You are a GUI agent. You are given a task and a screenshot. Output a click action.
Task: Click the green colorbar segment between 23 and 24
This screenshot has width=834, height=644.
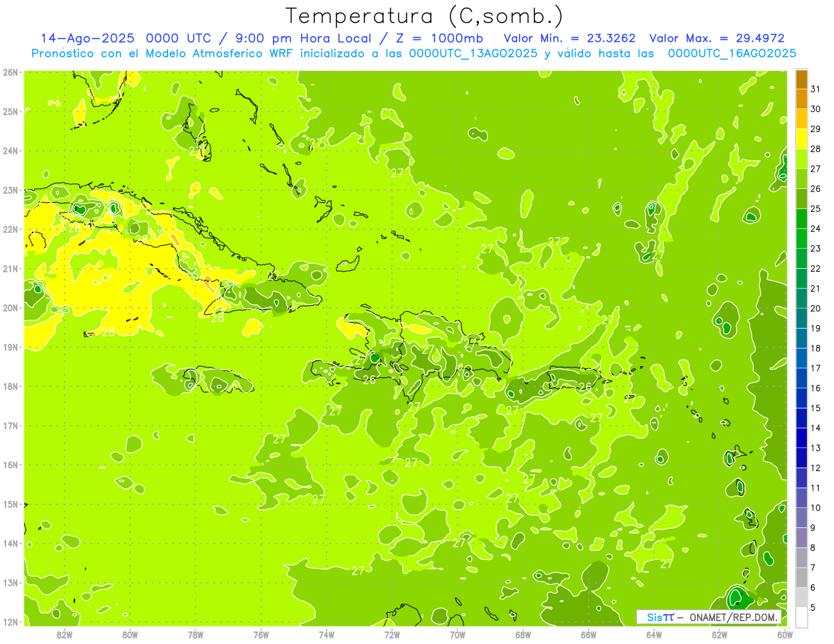801,238
